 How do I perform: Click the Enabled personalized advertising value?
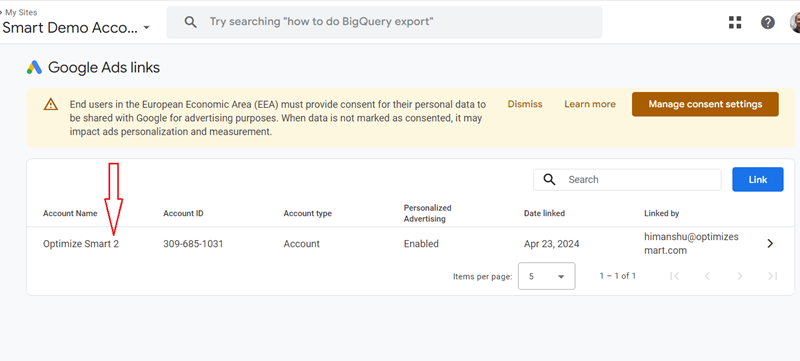(x=421, y=244)
